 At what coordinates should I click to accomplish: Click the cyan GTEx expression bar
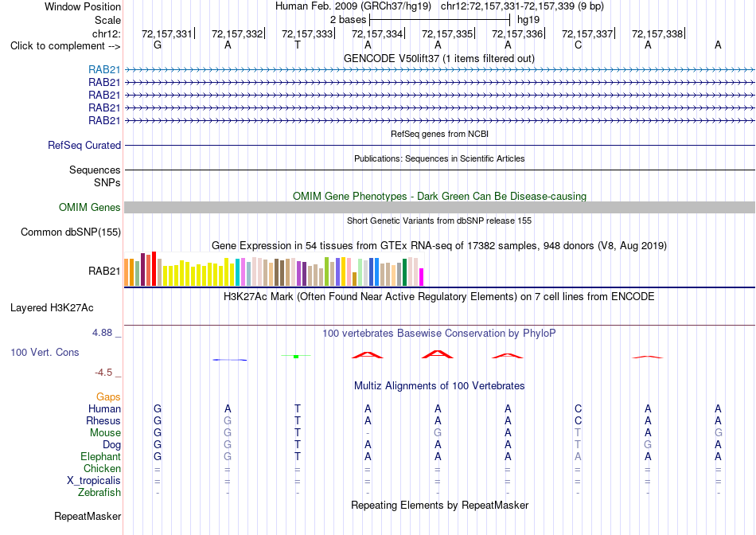tap(238, 272)
